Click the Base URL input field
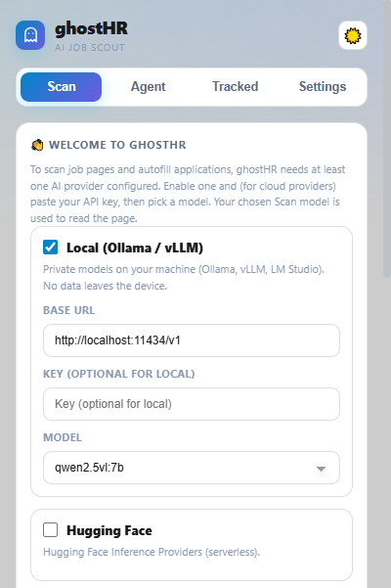 192,340
